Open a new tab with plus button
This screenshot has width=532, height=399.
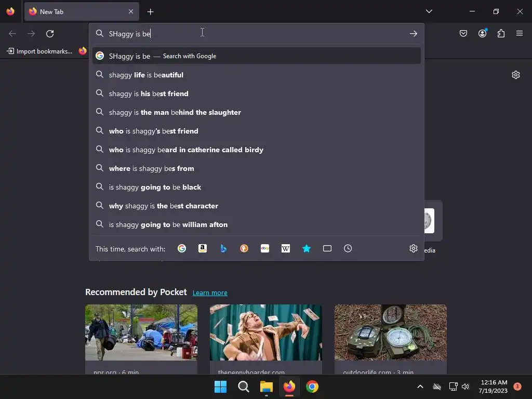click(x=150, y=12)
